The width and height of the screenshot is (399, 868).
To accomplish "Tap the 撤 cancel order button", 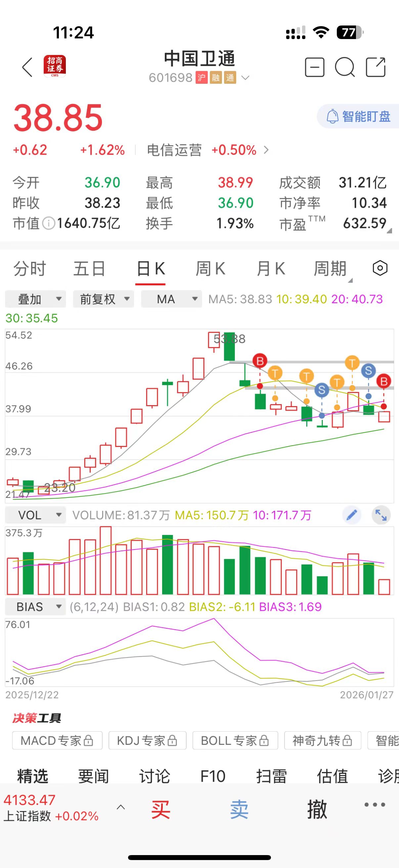I will coord(317,809).
